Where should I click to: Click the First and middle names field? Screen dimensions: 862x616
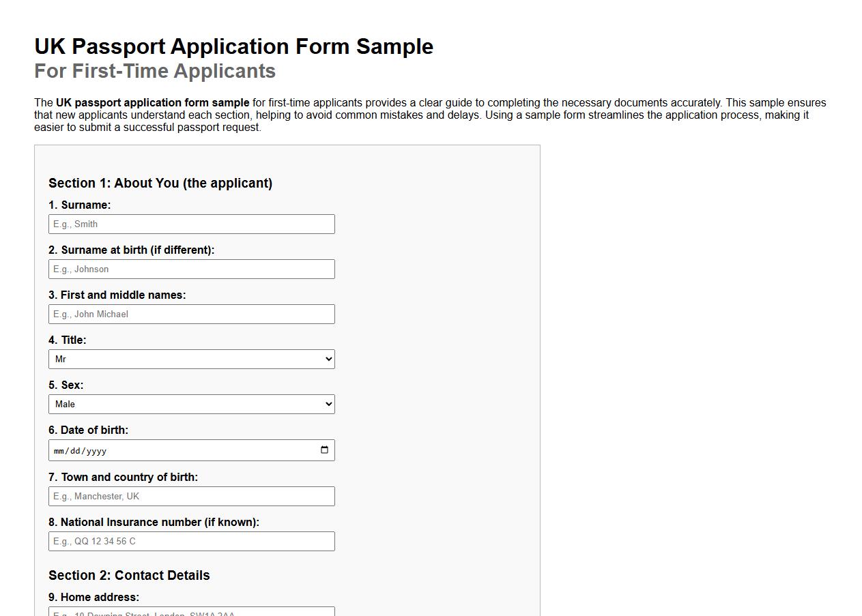coord(191,314)
